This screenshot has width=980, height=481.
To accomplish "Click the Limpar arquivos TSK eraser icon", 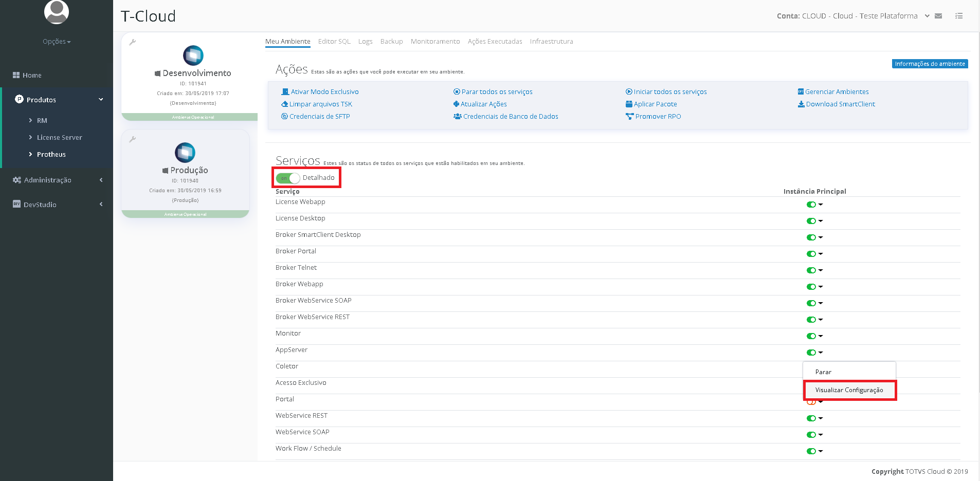I will pos(284,104).
